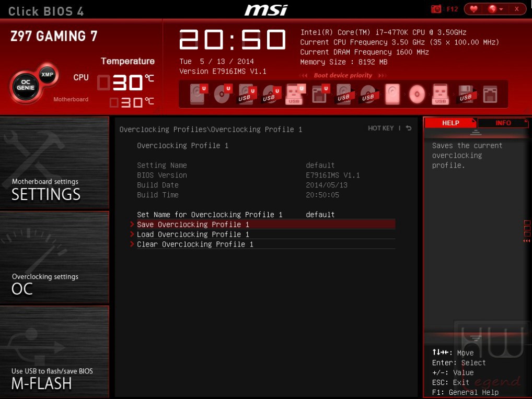
Task: Open favorites with the heart icon
Action: click(x=473, y=9)
